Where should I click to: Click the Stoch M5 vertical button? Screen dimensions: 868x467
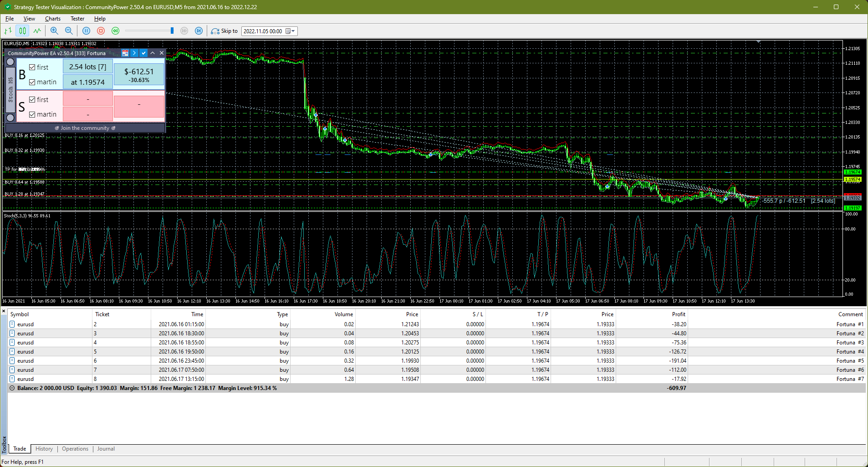(x=10, y=90)
